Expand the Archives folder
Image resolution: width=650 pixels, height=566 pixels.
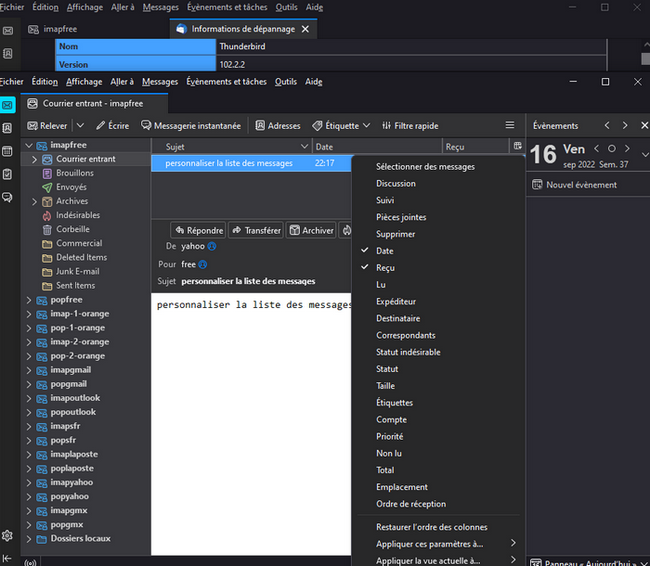click(x=35, y=201)
